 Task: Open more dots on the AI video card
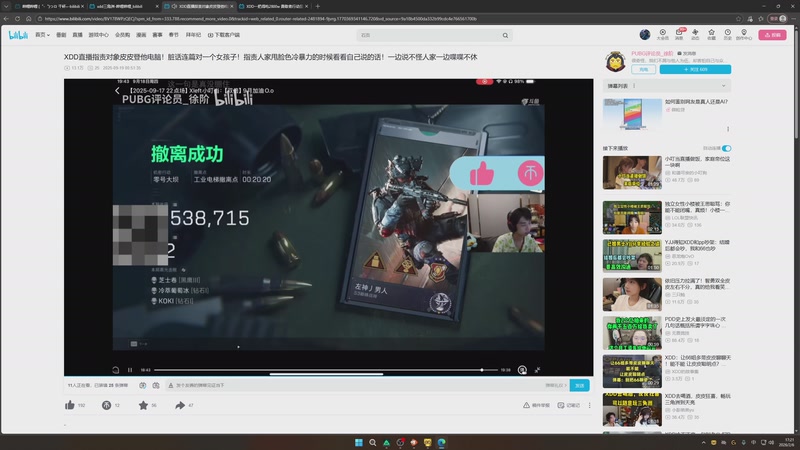click(728, 129)
